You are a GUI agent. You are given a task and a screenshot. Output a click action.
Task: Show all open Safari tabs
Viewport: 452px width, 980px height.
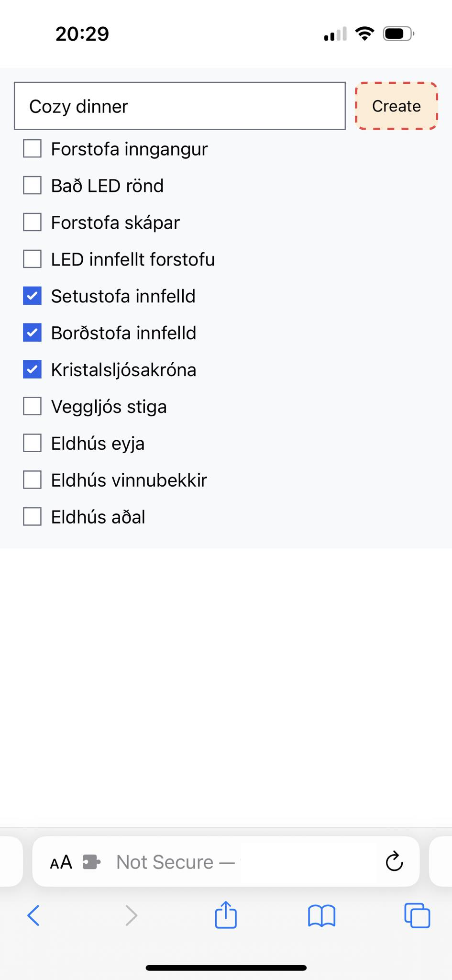point(417,916)
